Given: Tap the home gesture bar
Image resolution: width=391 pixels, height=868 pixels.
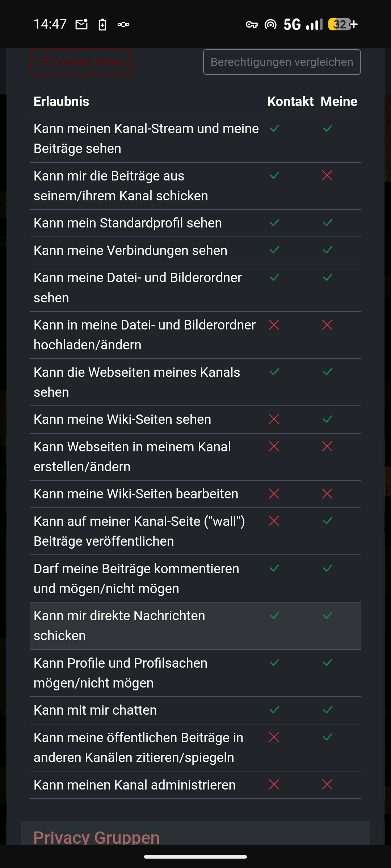Looking at the screenshot, I should 195,857.
